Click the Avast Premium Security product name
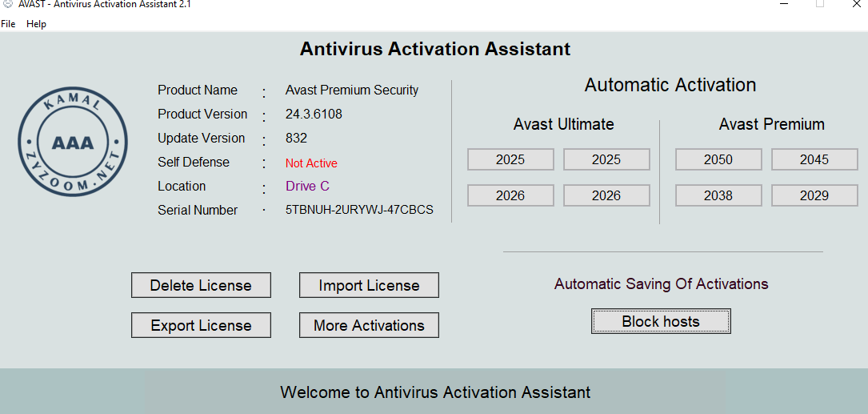 coord(352,90)
